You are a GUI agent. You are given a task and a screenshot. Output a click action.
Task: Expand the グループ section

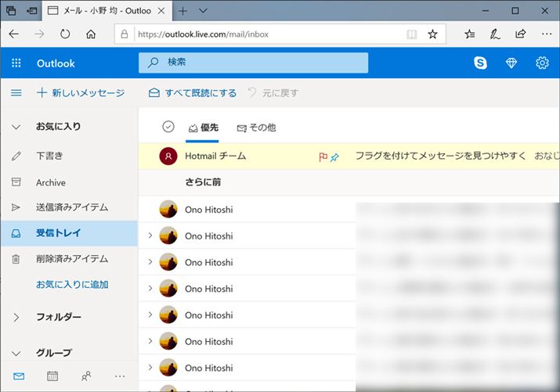pyautogui.click(x=16, y=353)
